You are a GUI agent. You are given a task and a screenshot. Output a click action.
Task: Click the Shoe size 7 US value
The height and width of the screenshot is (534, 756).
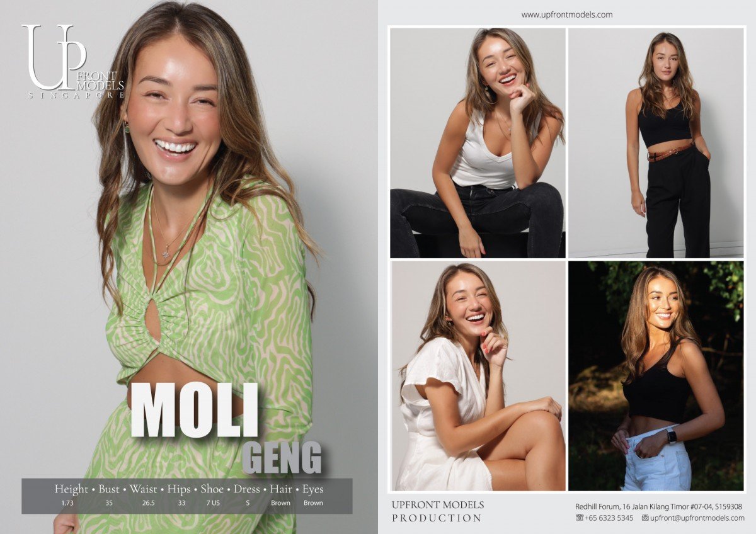[x=212, y=503]
